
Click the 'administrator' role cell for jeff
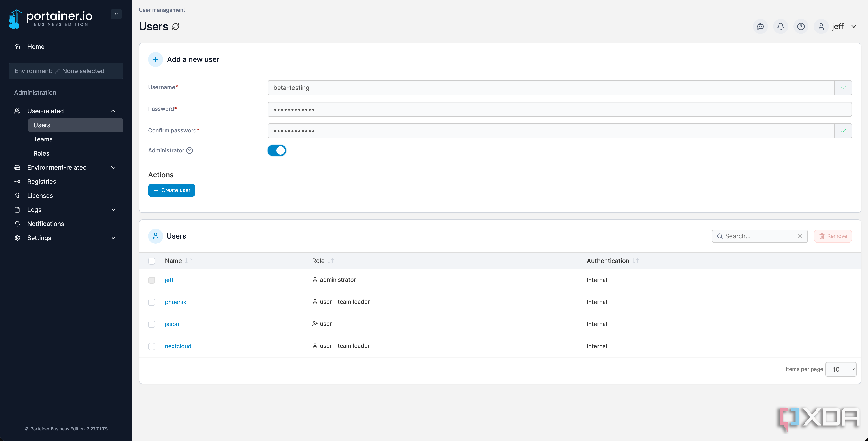(x=334, y=280)
